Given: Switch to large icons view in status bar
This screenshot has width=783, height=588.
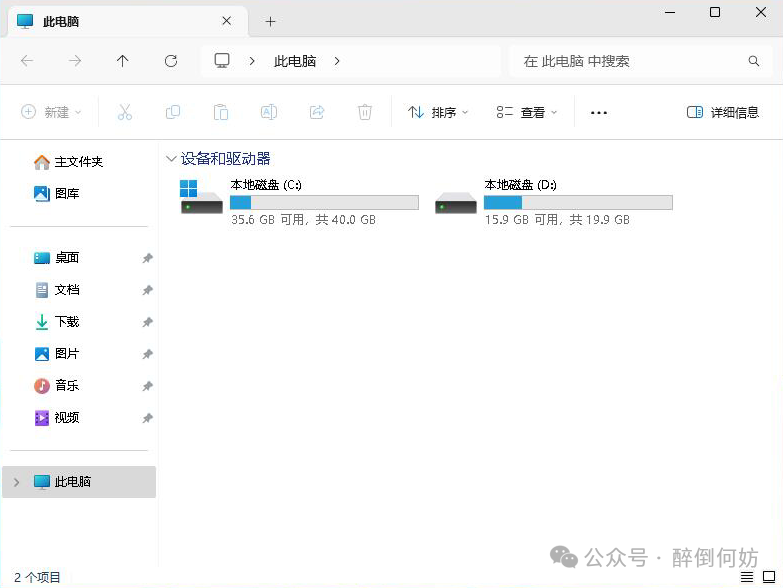Looking at the screenshot, I should (770, 577).
